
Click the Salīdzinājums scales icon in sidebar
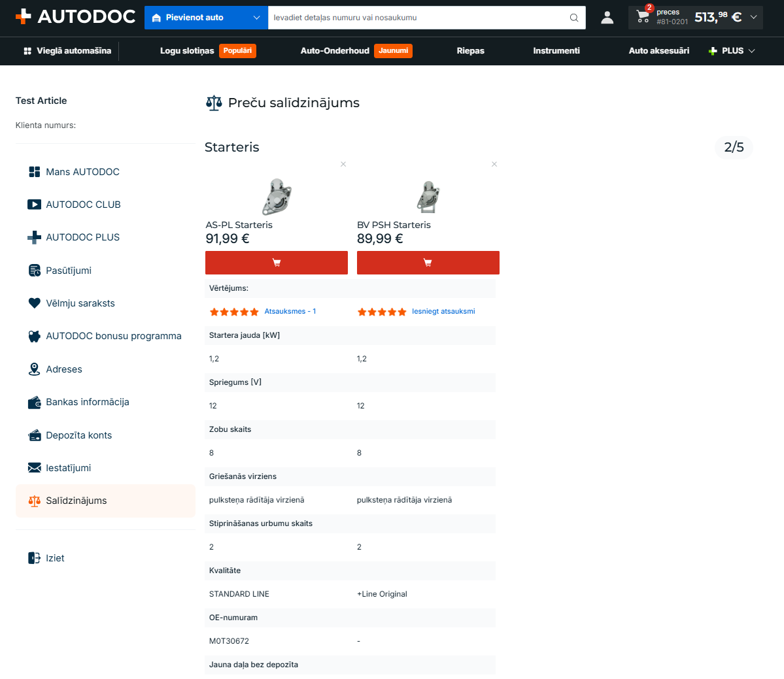(34, 501)
